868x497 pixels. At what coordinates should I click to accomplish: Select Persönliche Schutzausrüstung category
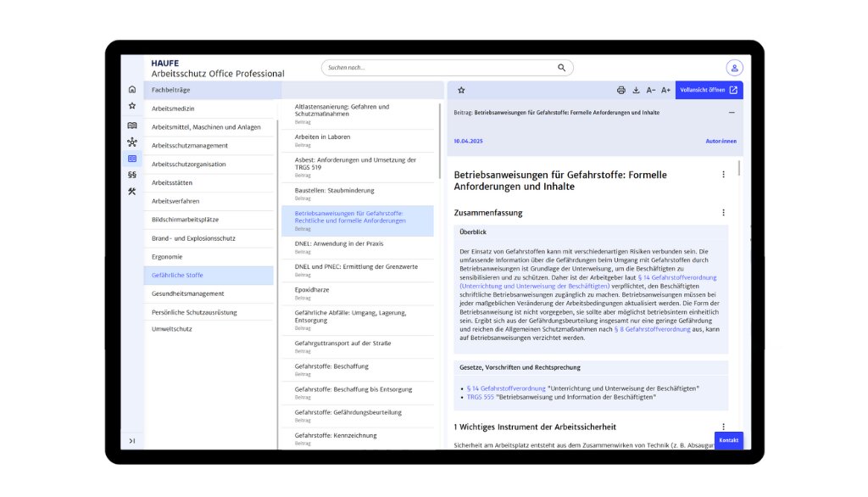[209, 312]
